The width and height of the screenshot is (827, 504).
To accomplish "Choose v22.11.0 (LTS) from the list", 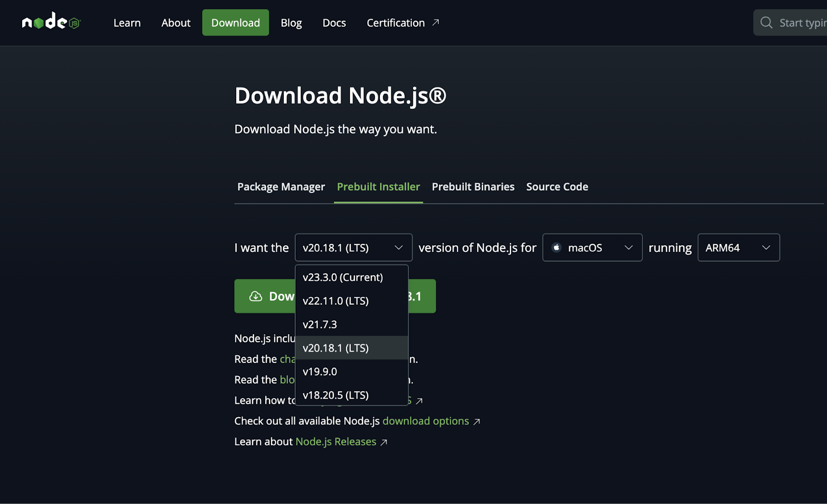I will [x=351, y=301].
